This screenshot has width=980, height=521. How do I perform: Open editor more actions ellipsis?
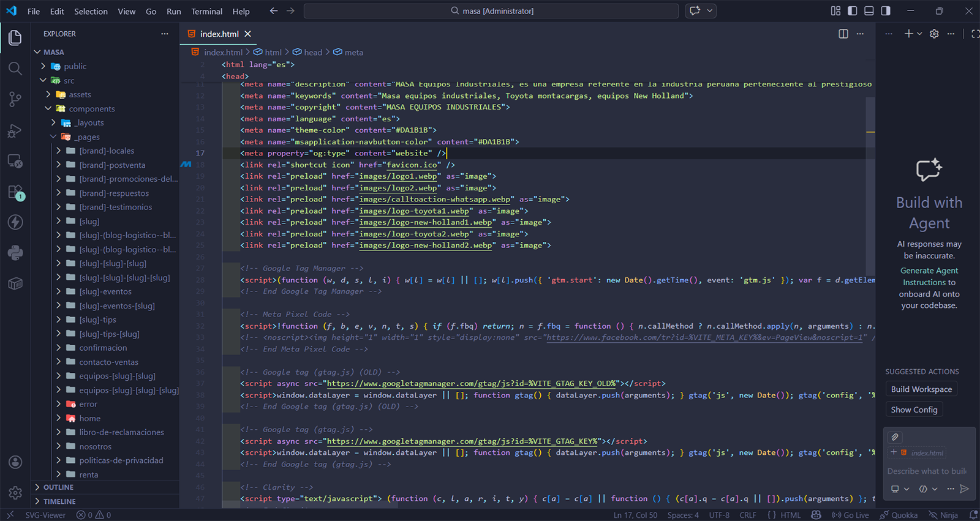pyautogui.click(x=861, y=34)
